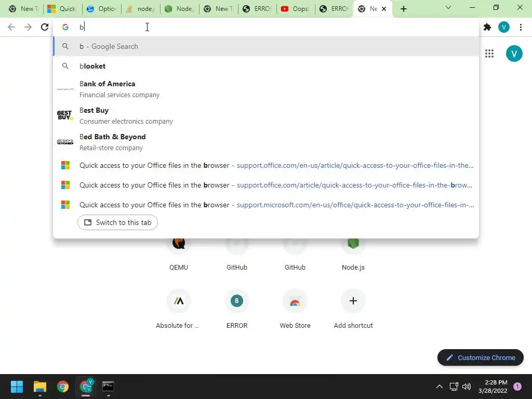Open the ERROR shortcut tile
The height and width of the screenshot is (399, 532).
click(x=237, y=309)
